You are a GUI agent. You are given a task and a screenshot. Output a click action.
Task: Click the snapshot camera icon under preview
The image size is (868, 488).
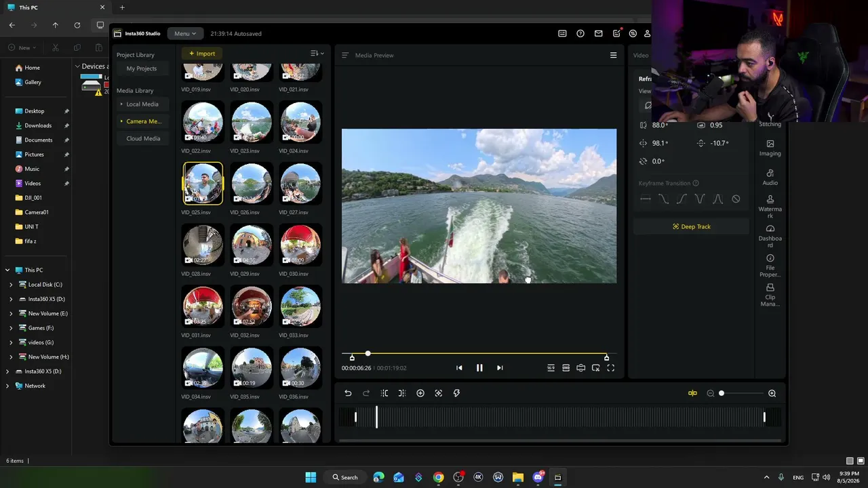pos(580,368)
